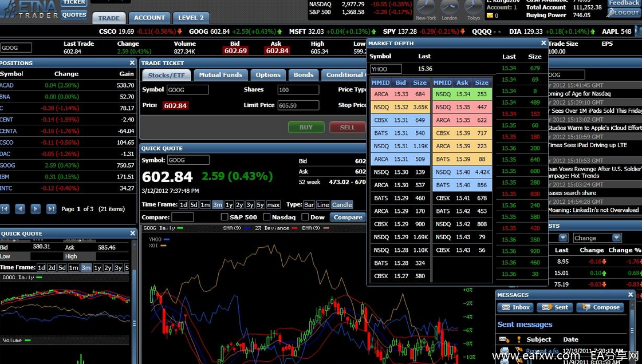Select the Mutual Funds ticket tab

pyautogui.click(x=220, y=75)
